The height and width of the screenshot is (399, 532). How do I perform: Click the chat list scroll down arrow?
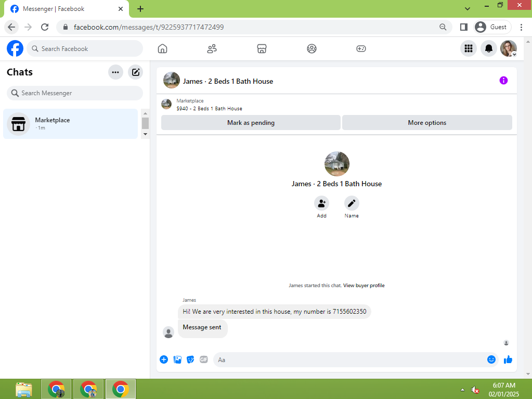pos(145,134)
